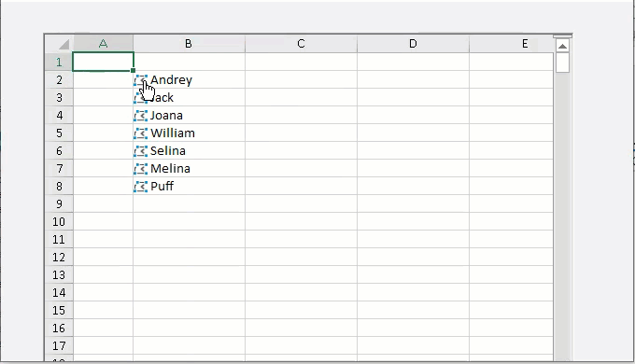
Task: Select the picture icon next to Jack
Action: point(140,98)
